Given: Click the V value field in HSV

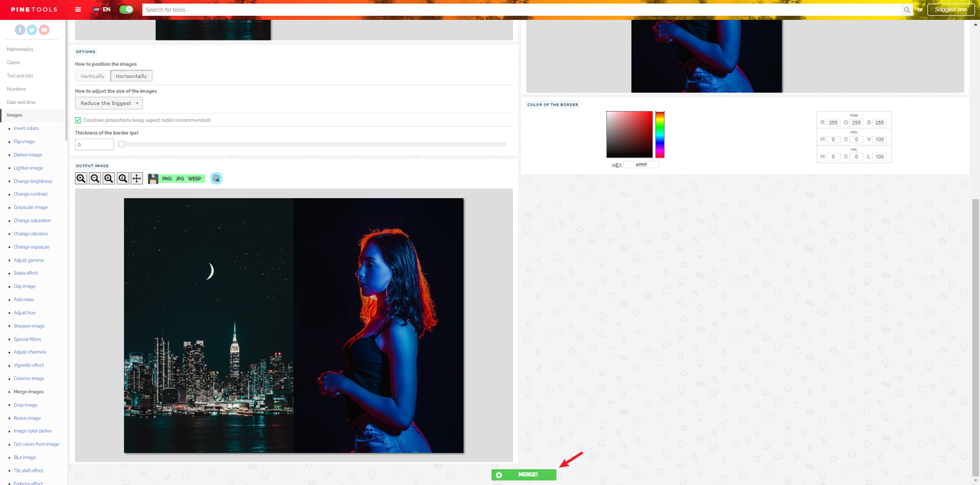Looking at the screenshot, I should 880,139.
